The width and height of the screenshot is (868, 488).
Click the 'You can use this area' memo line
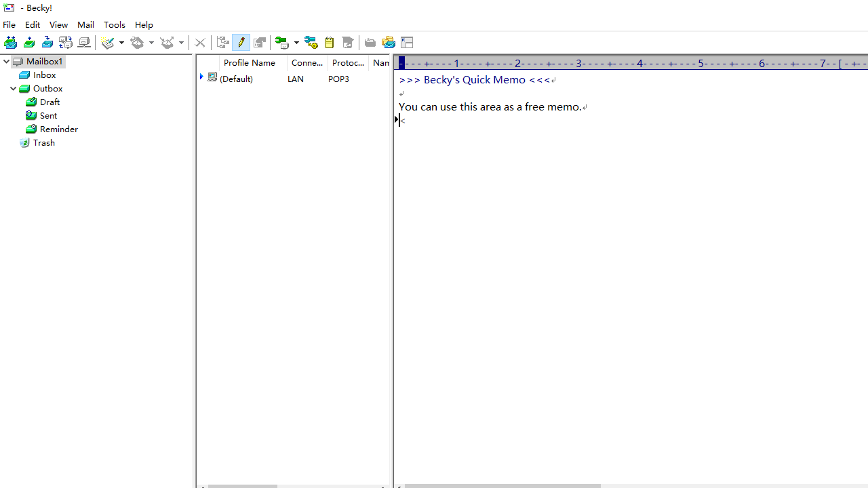490,107
